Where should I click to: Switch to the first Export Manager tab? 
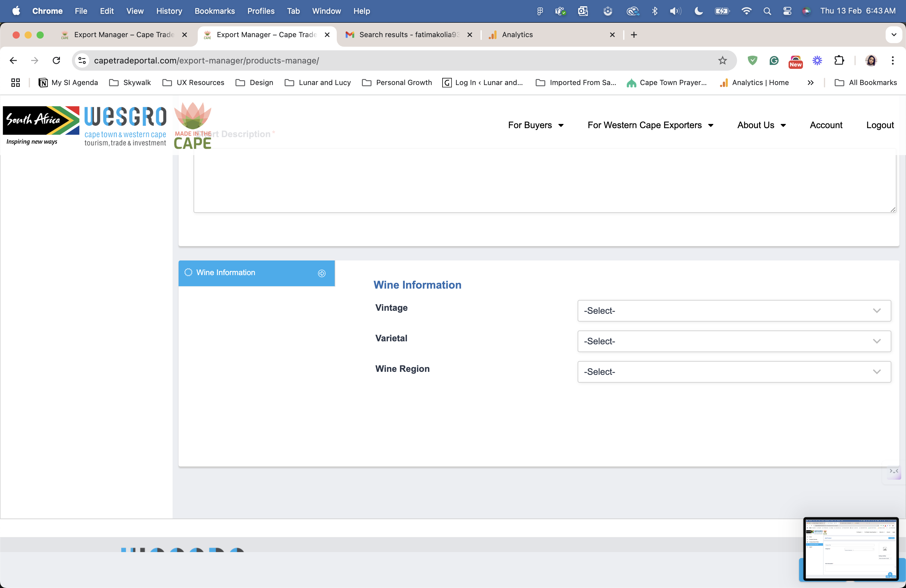124,35
